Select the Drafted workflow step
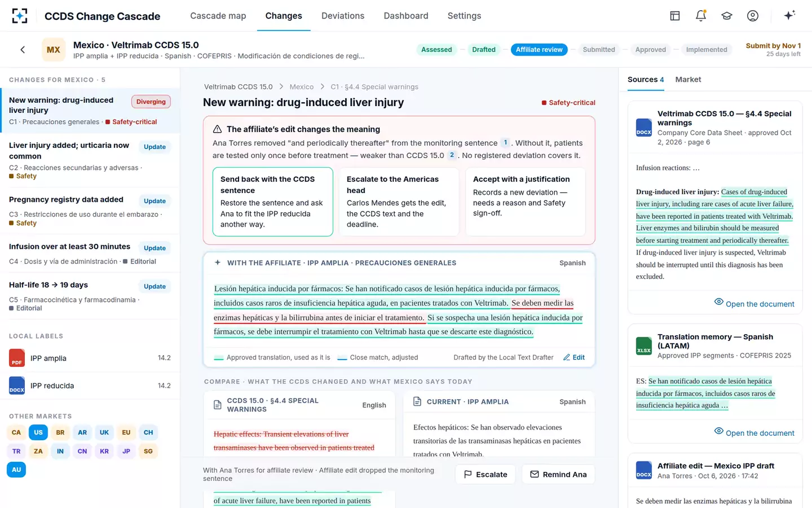The image size is (812, 508). [x=484, y=50]
